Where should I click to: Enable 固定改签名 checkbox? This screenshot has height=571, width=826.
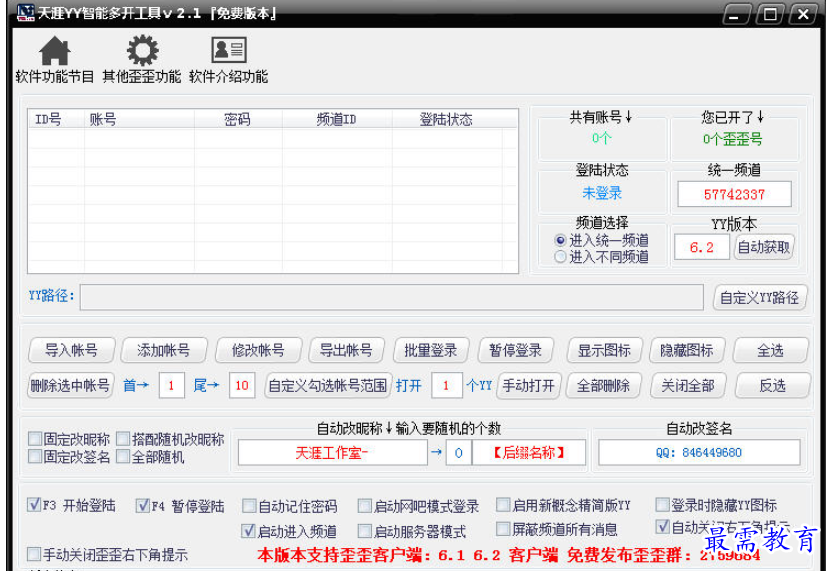(35, 456)
